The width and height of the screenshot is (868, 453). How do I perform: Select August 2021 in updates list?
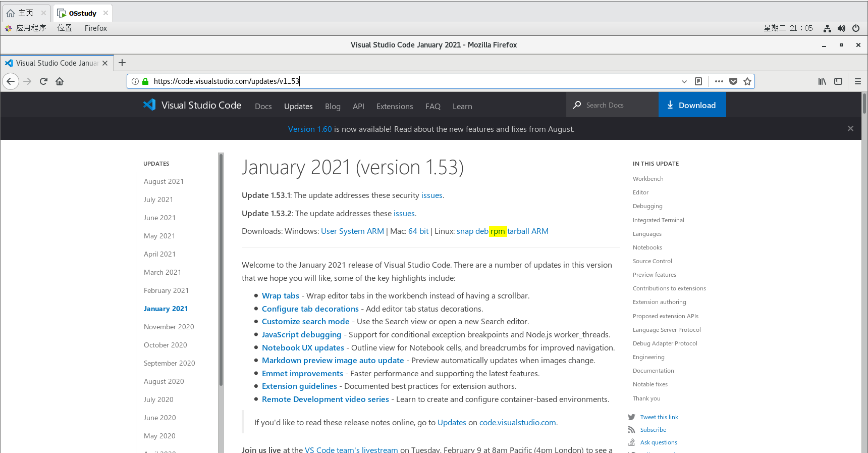164,181
